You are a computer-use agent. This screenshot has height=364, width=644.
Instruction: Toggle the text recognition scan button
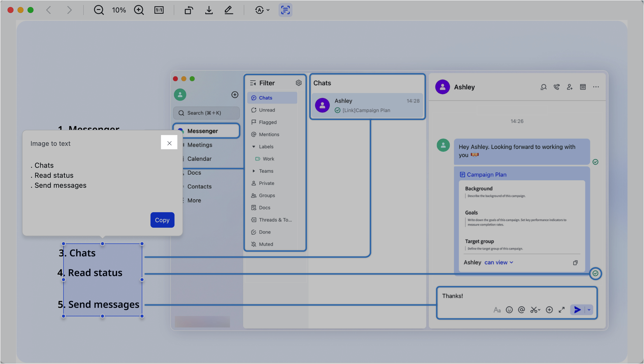pyautogui.click(x=285, y=10)
